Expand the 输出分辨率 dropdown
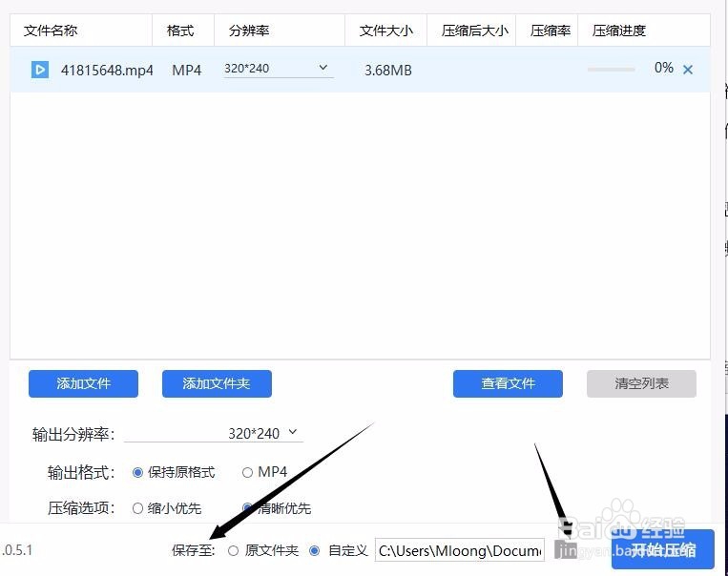Viewport: 728px width, 576px height. click(x=214, y=434)
